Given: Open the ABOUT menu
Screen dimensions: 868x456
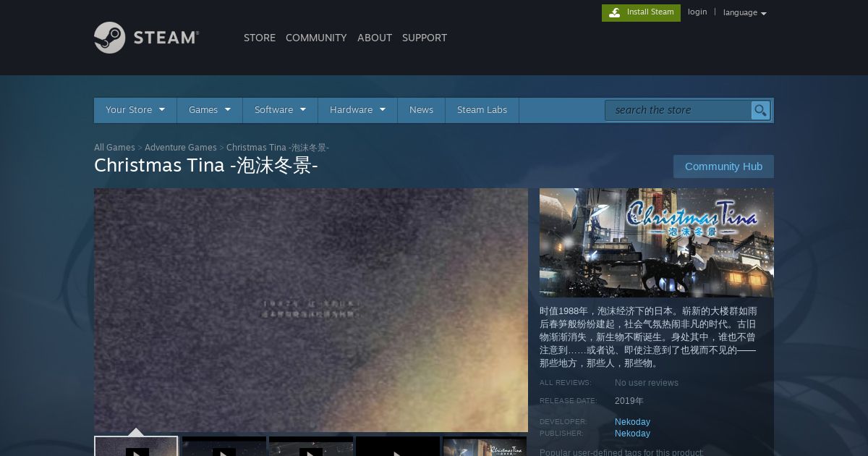Looking at the screenshot, I should pyautogui.click(x=375, y=38).
